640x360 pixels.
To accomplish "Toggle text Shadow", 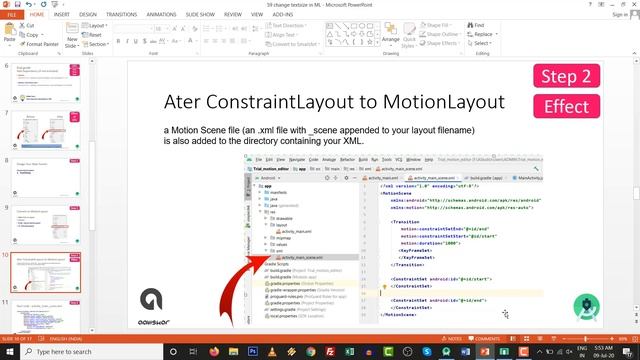I will [x=144, y=41].
